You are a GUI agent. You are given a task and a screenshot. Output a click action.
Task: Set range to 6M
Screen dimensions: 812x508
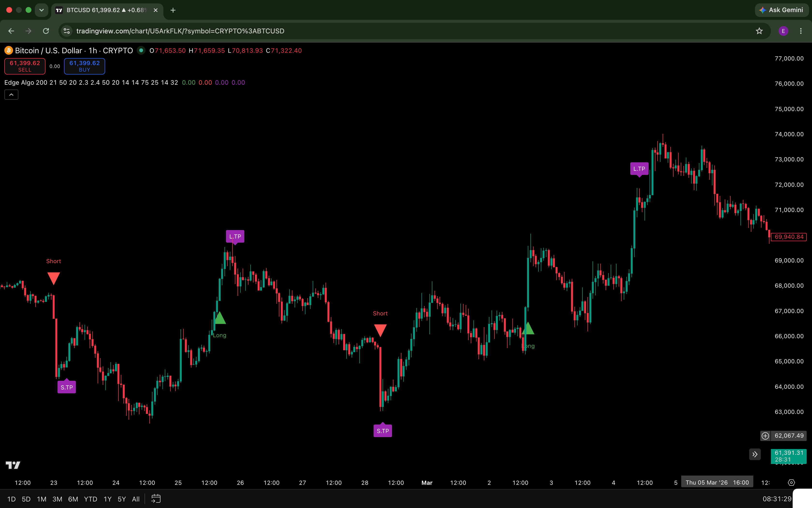coord(73,499)
